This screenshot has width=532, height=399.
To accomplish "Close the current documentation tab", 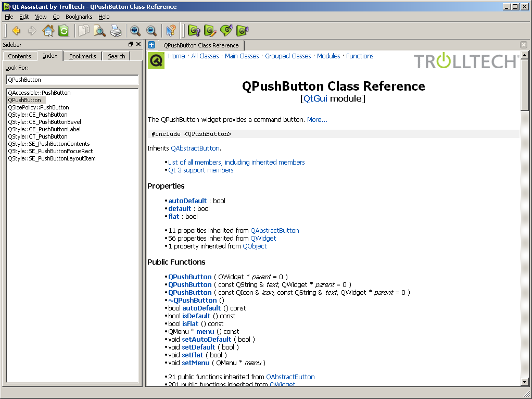I will pos(524,45).
